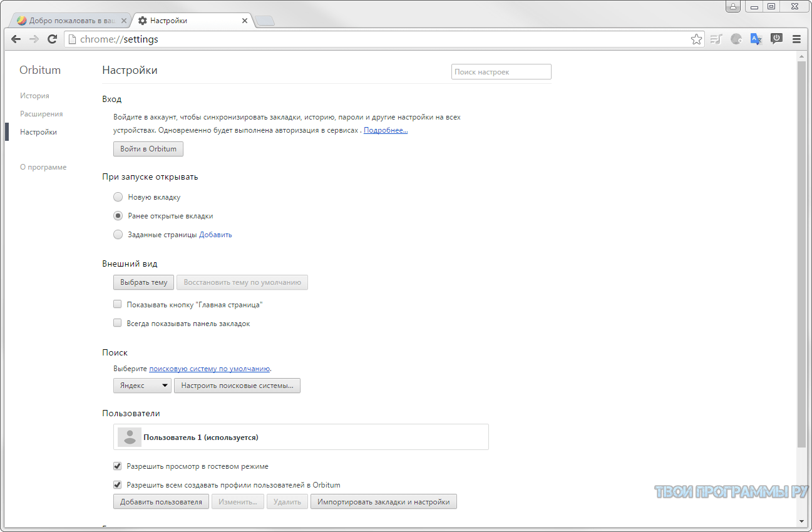Screen dimensions: 812x532
Task: Open the Яндекс search engine dropdown
Action: pyautogui.click(x=142, y=386)
